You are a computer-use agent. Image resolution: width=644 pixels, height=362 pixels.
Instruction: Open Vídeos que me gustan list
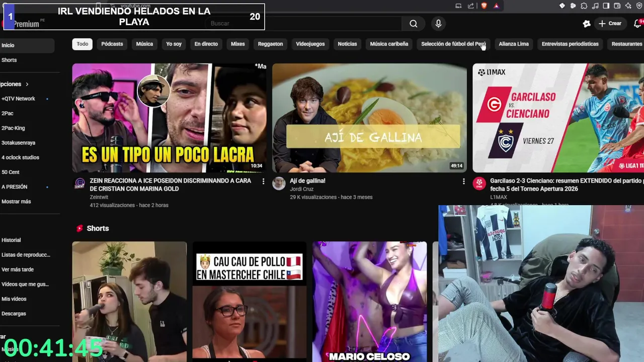pos(27,284)
